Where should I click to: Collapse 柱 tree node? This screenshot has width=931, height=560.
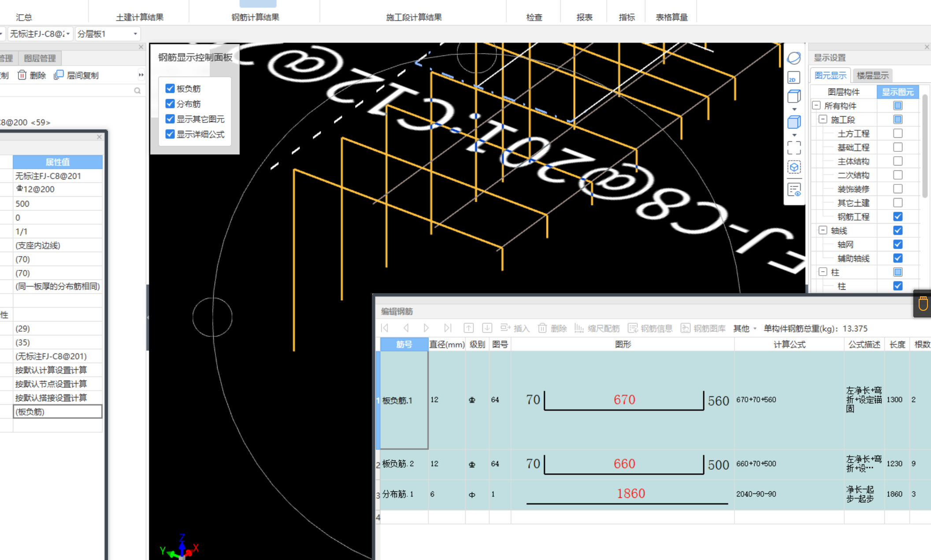coord(823,272)
